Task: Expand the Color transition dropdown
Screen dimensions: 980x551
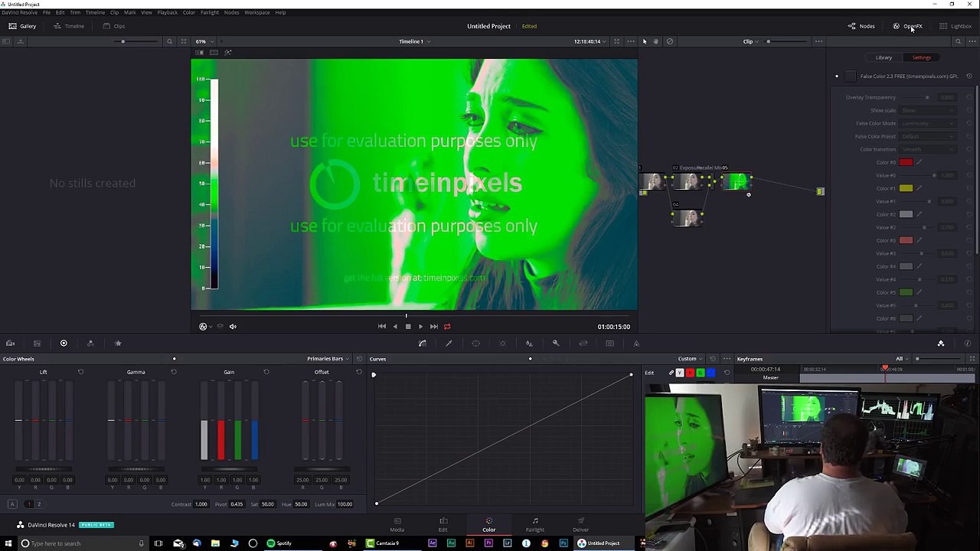Action: pos(928,149)
